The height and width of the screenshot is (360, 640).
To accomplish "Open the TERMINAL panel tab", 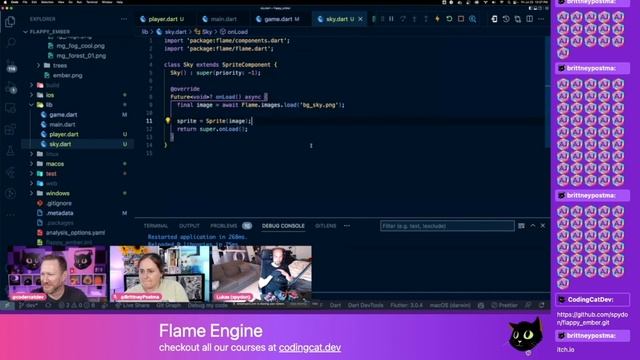I will click(x=156, y=226).
